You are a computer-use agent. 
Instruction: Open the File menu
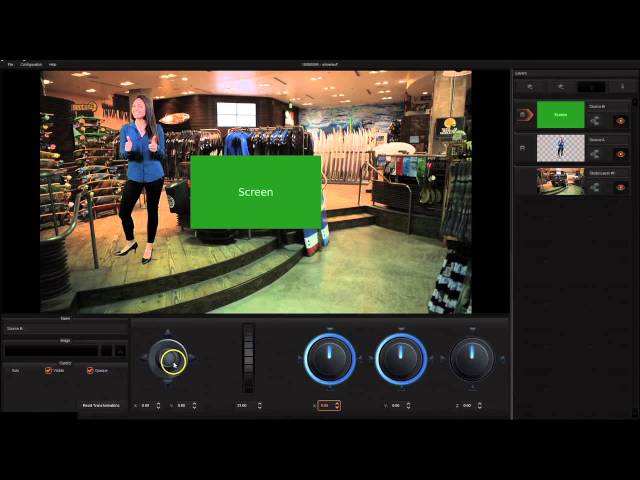click(10, 64)
